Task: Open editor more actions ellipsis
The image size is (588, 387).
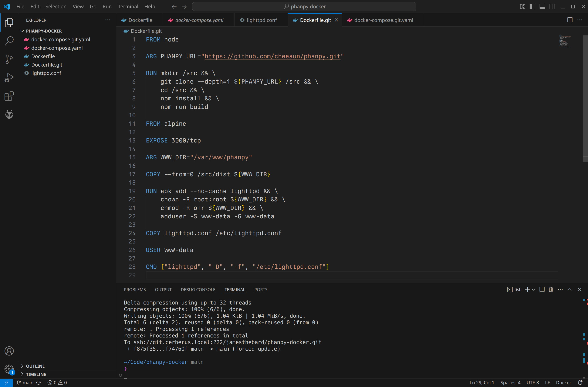Action: pos(579,20)
